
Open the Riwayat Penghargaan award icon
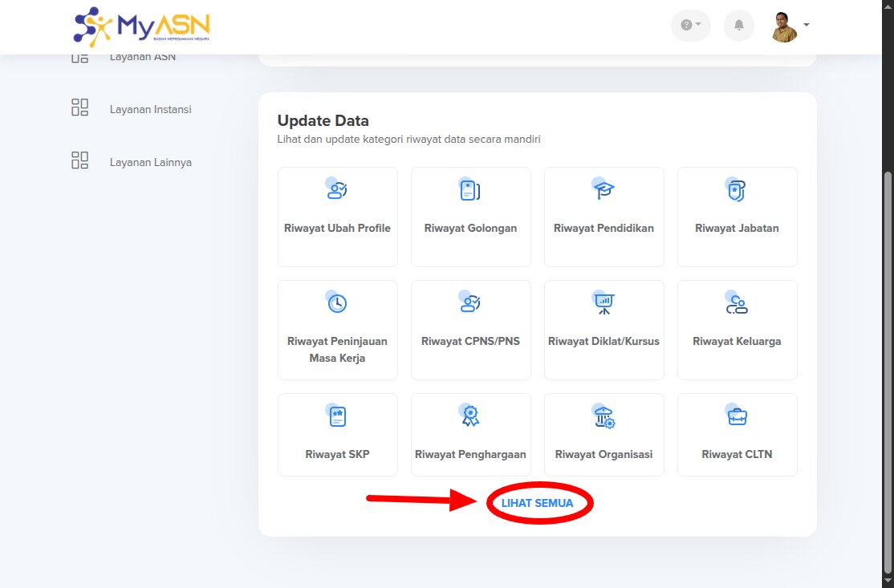(470, 416)
